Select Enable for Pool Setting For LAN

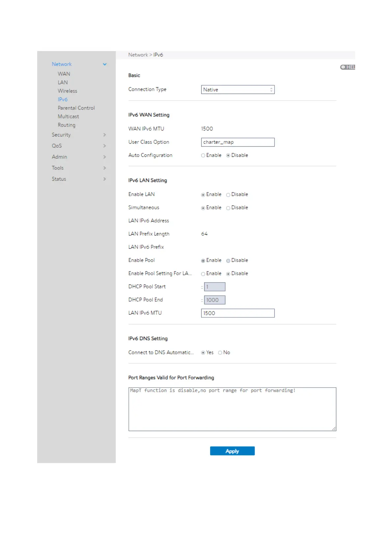coord(203,274)
